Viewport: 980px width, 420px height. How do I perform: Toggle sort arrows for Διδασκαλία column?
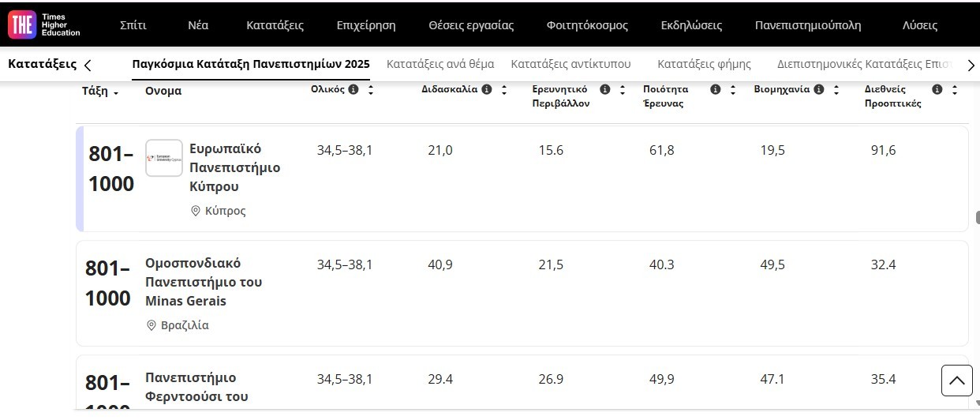[x=504, y=90]
